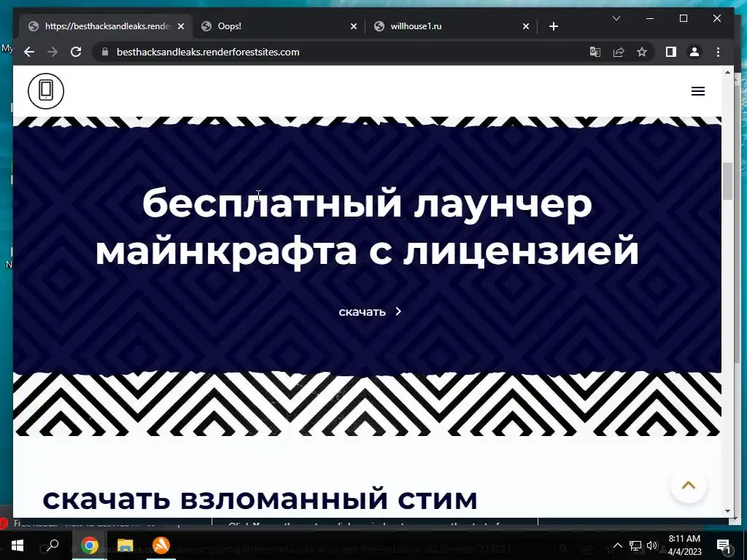Click the скачать взломанный стим heading
Screen dimensions: 747x560
click(x=260, y=499)
